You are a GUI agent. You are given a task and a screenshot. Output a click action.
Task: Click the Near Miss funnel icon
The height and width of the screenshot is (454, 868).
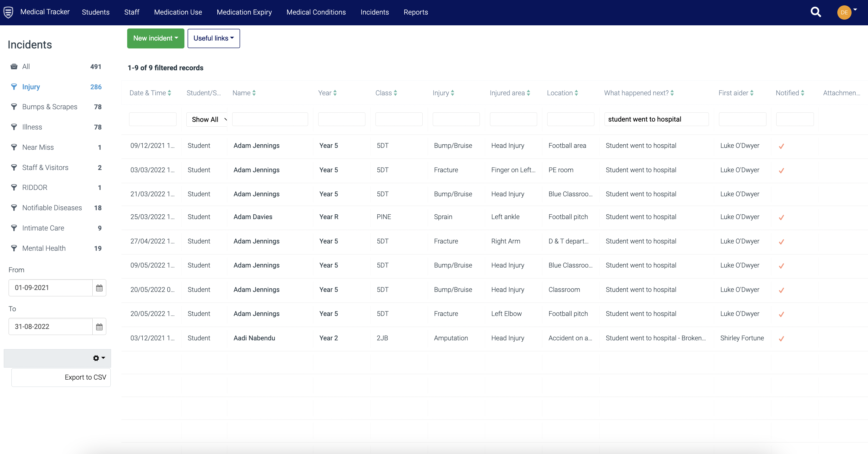14,147
